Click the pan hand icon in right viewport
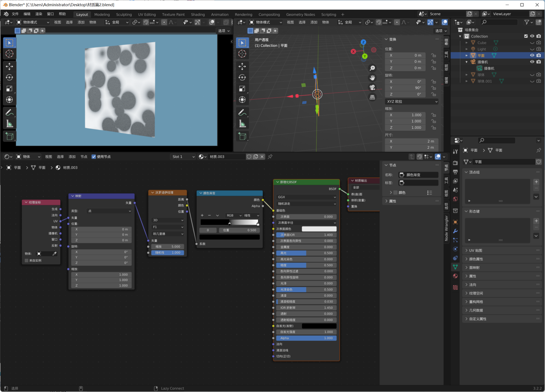545x392 pixels. pyautogui.click(x=372, y=78)
